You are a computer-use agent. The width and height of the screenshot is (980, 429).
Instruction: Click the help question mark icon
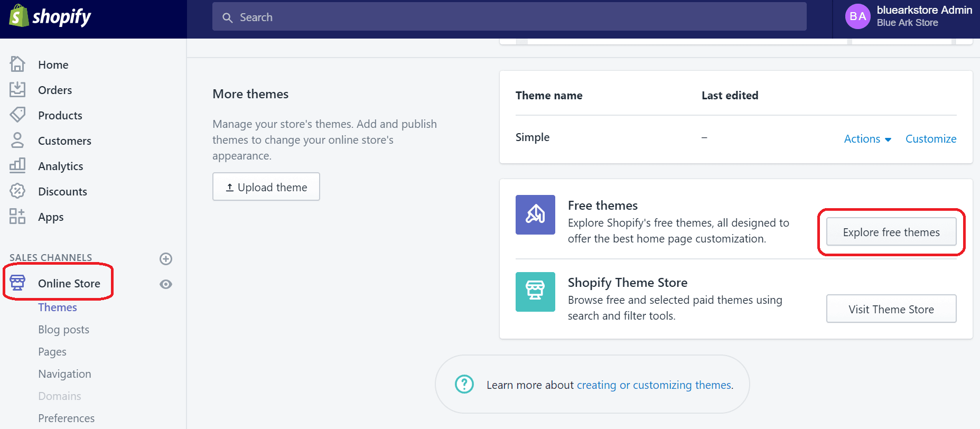pyautogui.click(x=464, y=384)
